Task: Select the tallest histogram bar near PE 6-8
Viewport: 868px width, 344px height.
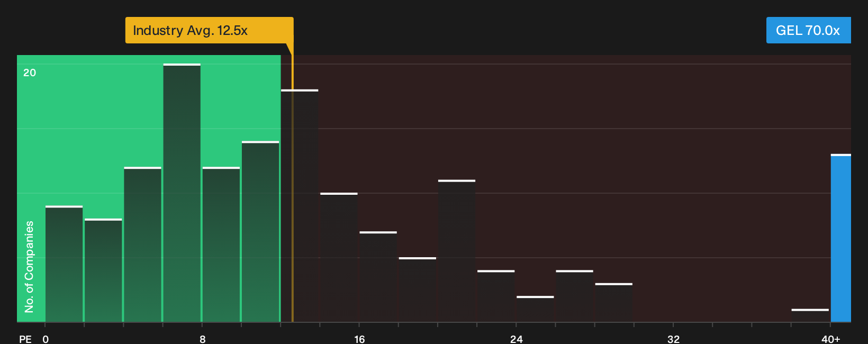Action: point(182,193)
